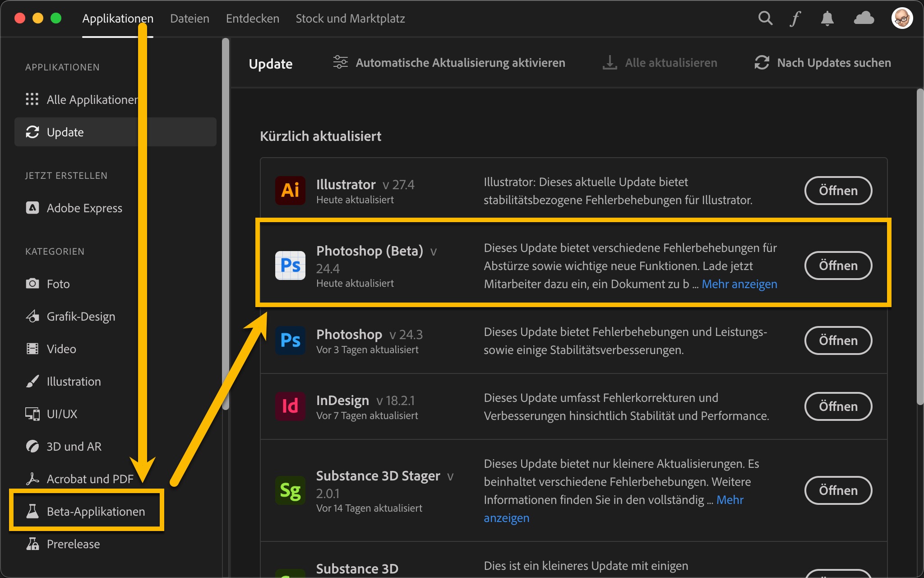The image size is (924, 578).
Task: Click the Photoshop (Beta) app icon
Action: click(290, 266)
